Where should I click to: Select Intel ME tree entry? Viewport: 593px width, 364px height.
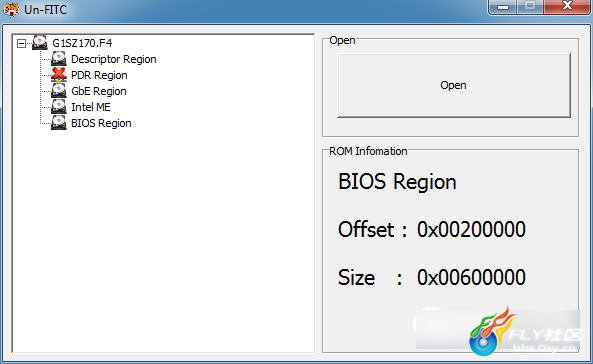(x=91, y=107)
